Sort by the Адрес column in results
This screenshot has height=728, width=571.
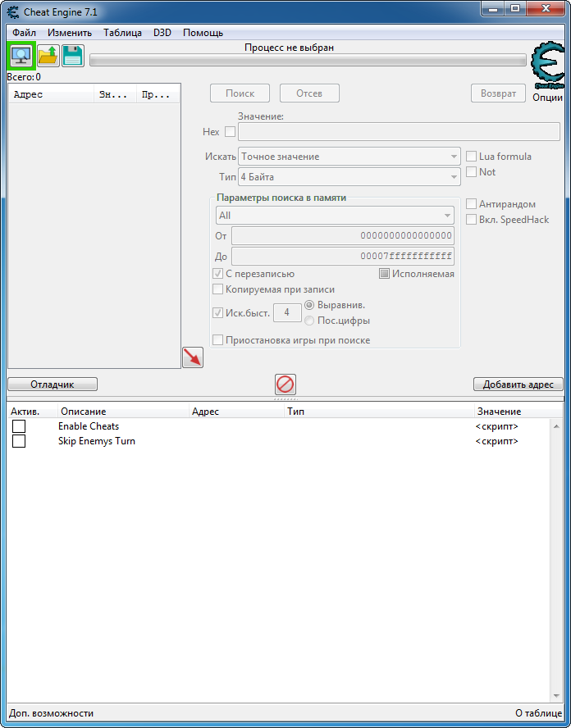(51, 95)
